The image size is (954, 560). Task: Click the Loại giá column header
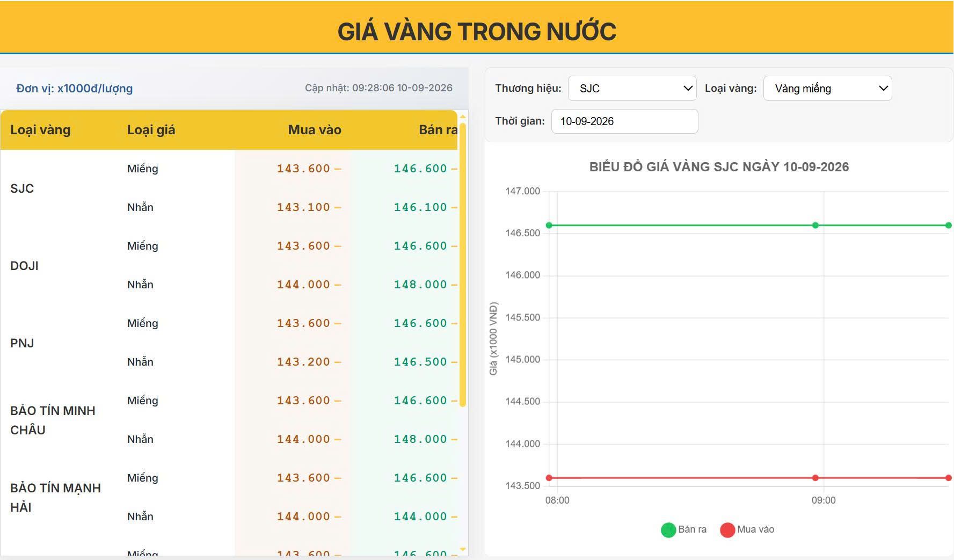151,130
